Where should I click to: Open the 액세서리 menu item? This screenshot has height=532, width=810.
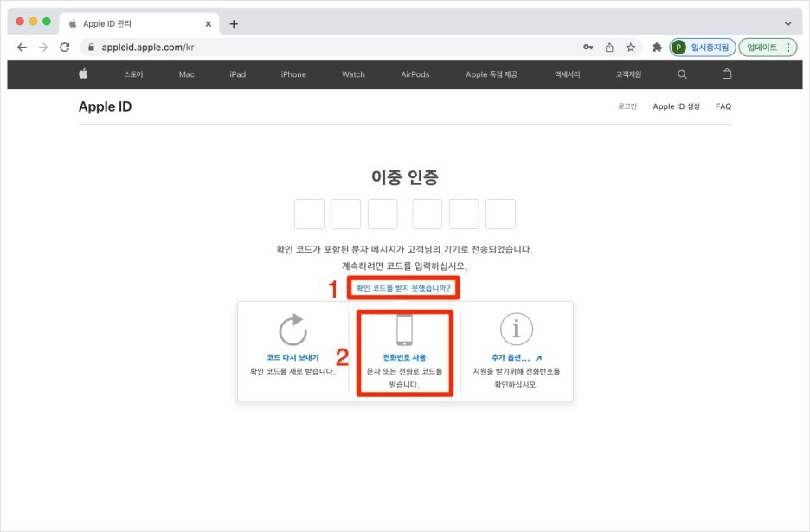(x=567, y=74)
